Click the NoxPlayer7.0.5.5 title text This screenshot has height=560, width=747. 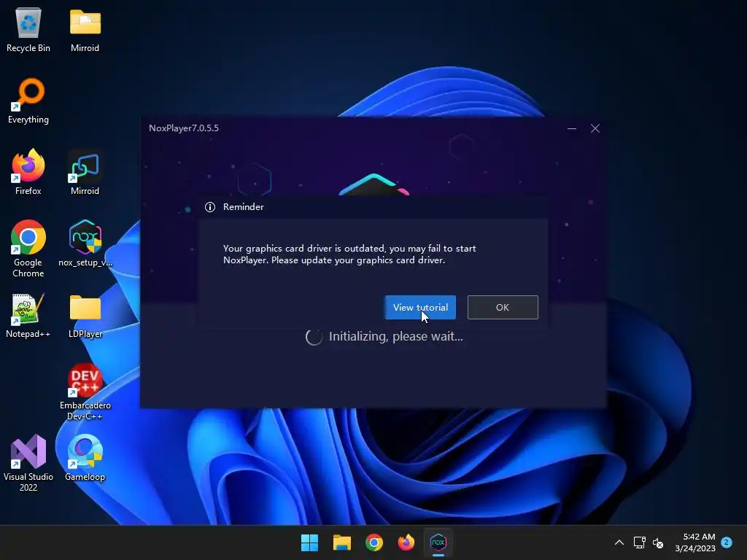[184, 128]
